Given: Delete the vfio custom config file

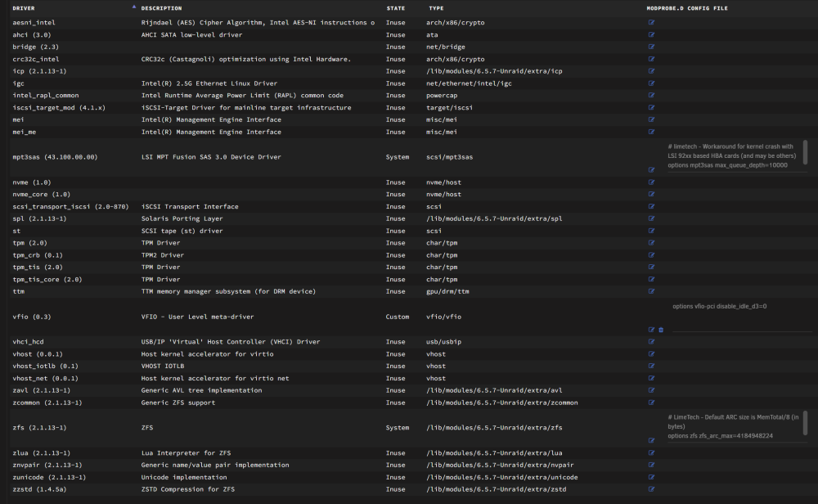Looking at the screenshot, I should pyautogui.click(x=661, y=330).
